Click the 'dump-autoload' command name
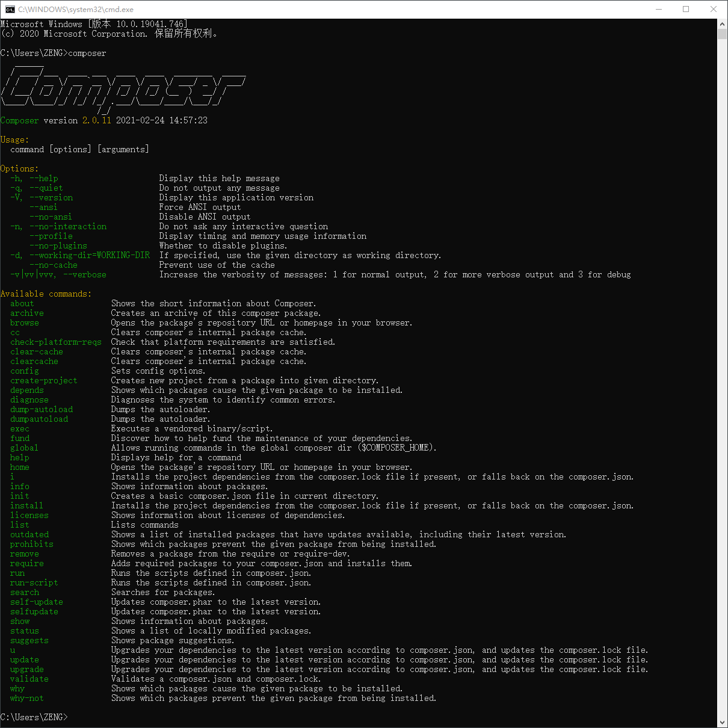 [42, 409]
